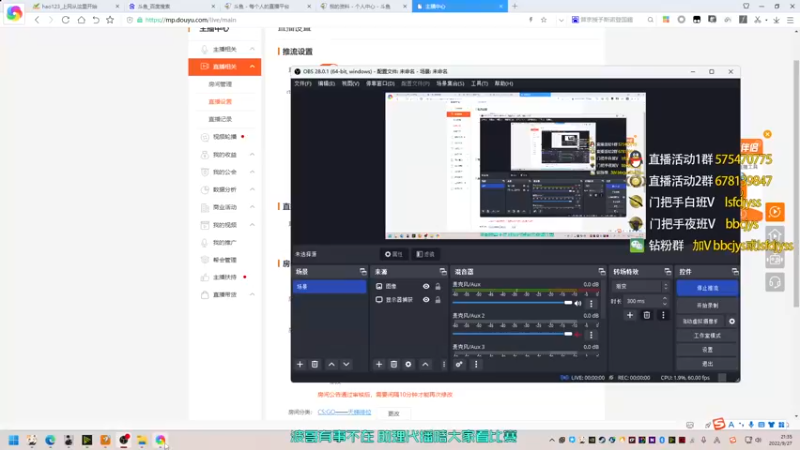Open the OBS 文件(F) menu
800x450 pixels.
[303, 84]
